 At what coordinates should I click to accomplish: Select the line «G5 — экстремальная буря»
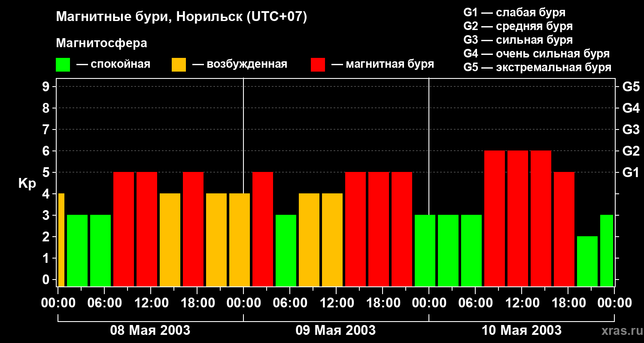(x=538, y=67)
